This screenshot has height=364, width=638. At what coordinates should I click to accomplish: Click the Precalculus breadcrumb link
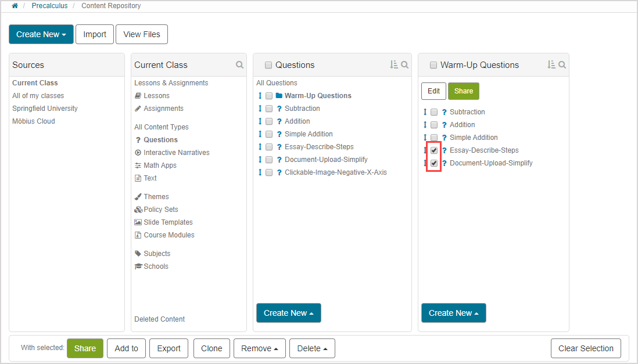pyautogui.click(x=49, y=6)
